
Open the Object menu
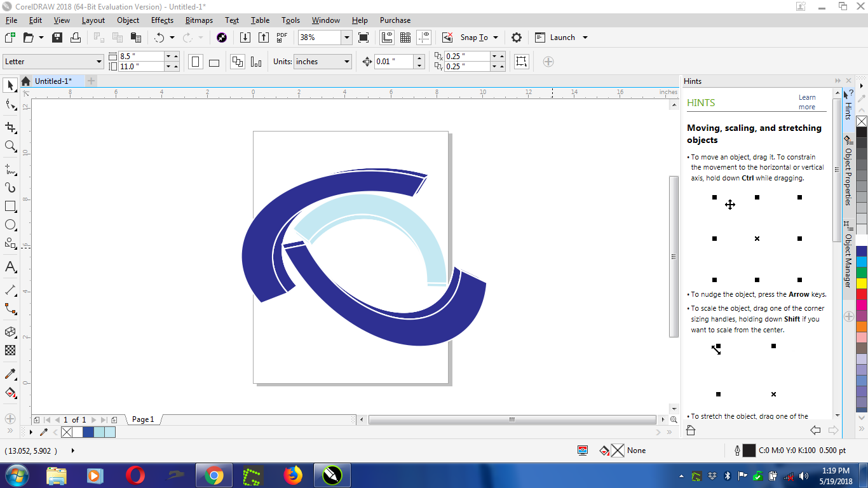point(128,20)
